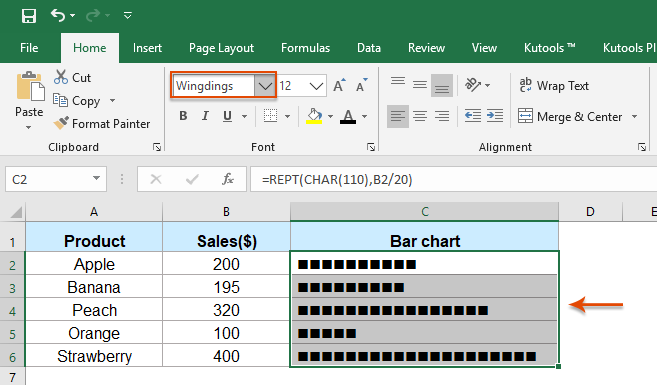Click the Wingdings font name box
Image resolution: width=657 pixels, height=385 pixels.
[x=213, y=86]
